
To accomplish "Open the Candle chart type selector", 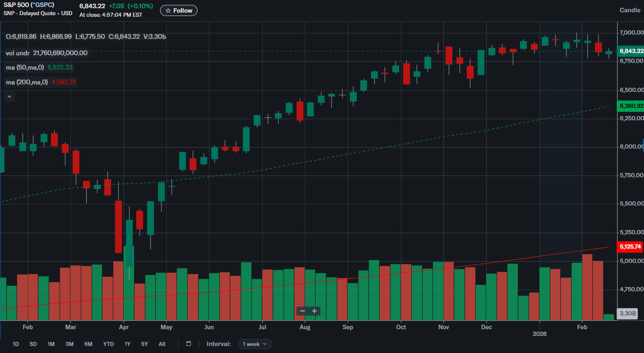I will (x=630, y=10).
